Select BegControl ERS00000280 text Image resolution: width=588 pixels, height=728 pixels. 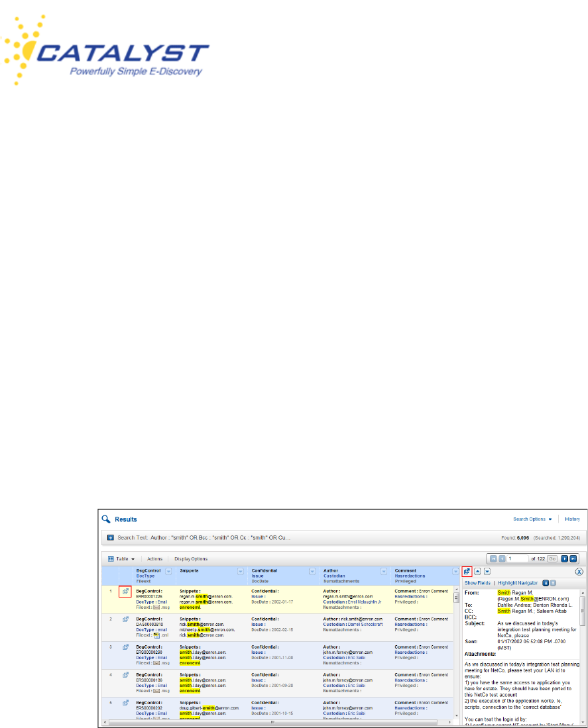149,652
